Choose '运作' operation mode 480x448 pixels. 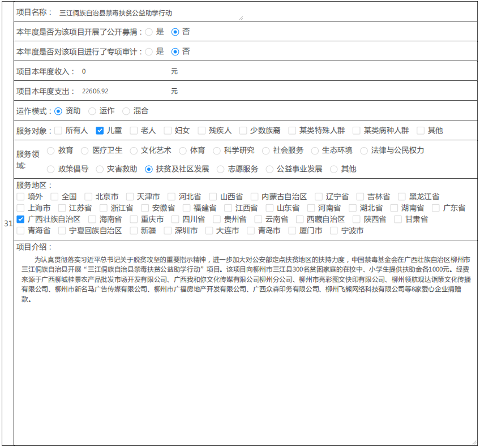click(x=92, y=111)
